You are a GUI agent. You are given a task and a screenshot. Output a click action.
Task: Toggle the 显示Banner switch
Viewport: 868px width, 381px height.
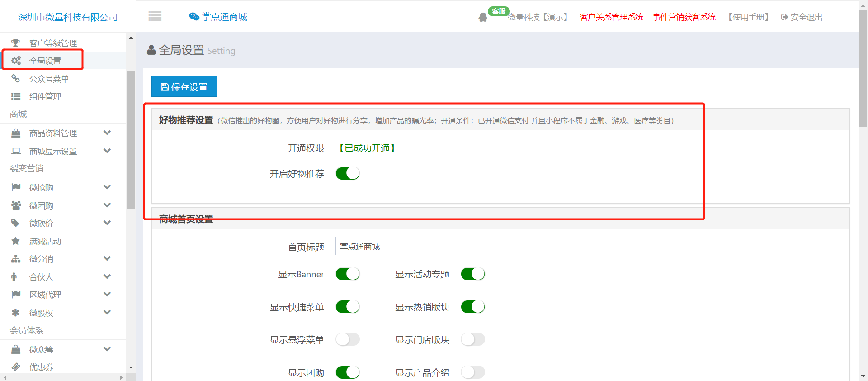point(348,274)
